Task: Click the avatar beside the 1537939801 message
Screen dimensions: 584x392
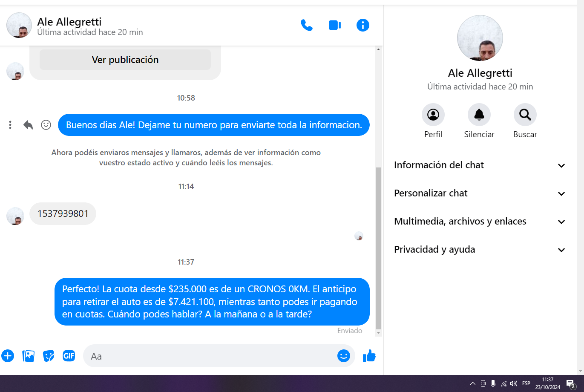Action: click(15, 216)
